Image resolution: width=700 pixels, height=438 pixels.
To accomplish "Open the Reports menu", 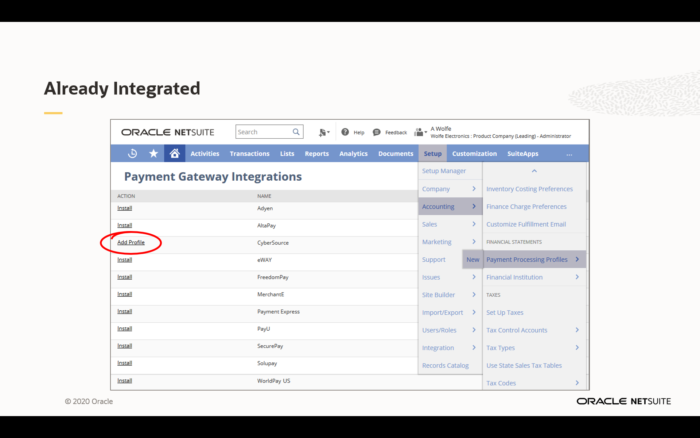I will pos(317,154).
